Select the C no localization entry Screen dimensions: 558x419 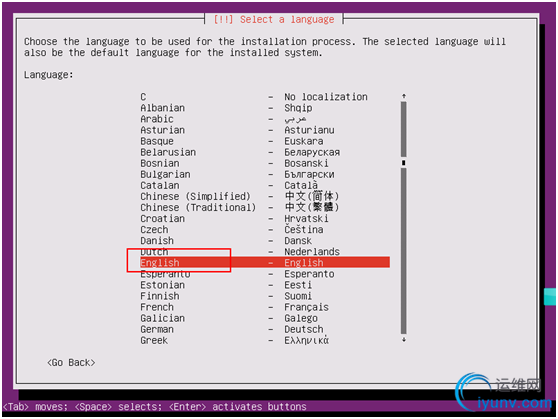tap(265, 97)
